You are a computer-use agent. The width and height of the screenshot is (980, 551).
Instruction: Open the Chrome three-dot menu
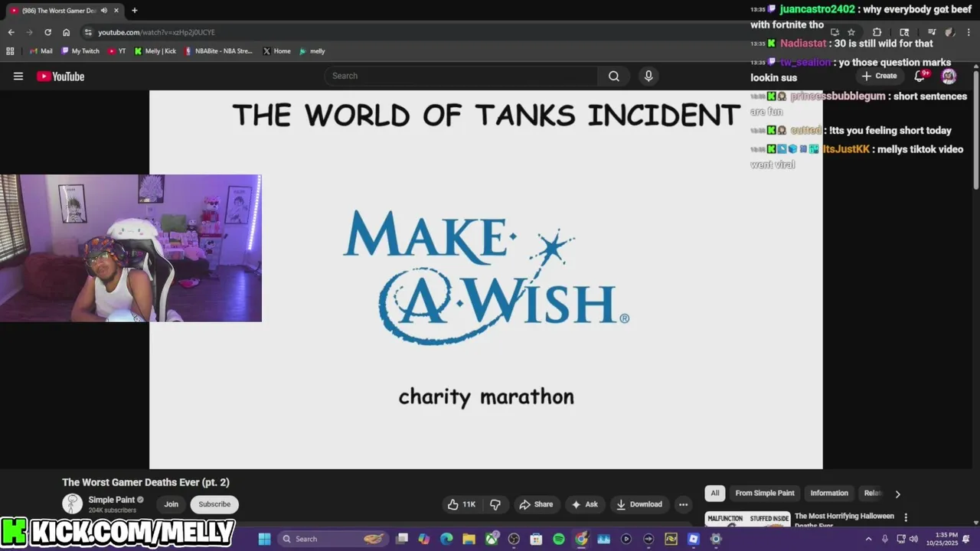tap(967, 32)
